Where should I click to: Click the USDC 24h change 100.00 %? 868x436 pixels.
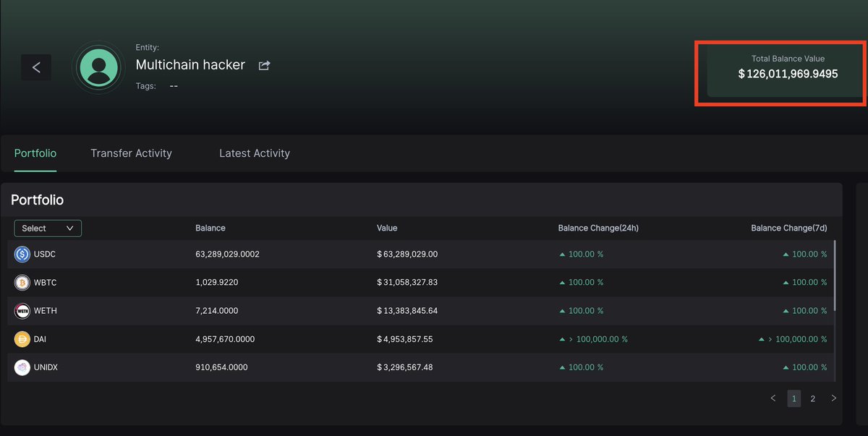click(581, 255)
